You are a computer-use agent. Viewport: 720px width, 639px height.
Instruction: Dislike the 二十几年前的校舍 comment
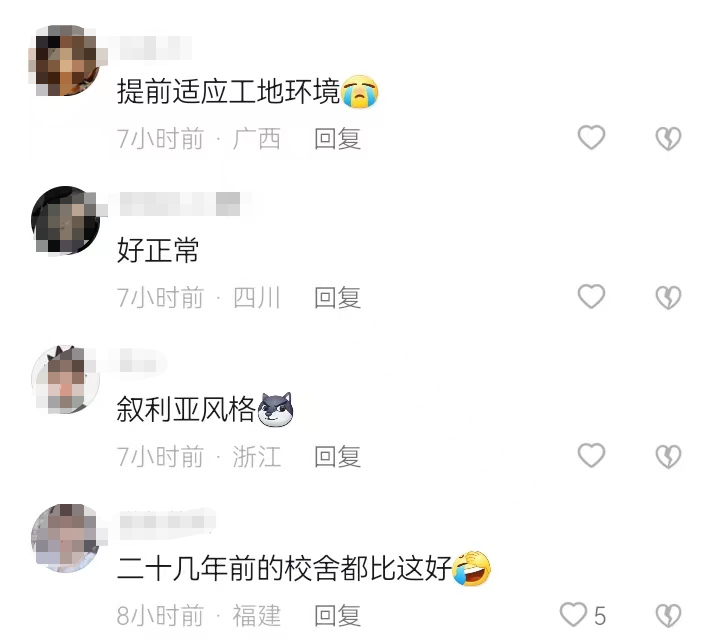[x=668, y=615]
